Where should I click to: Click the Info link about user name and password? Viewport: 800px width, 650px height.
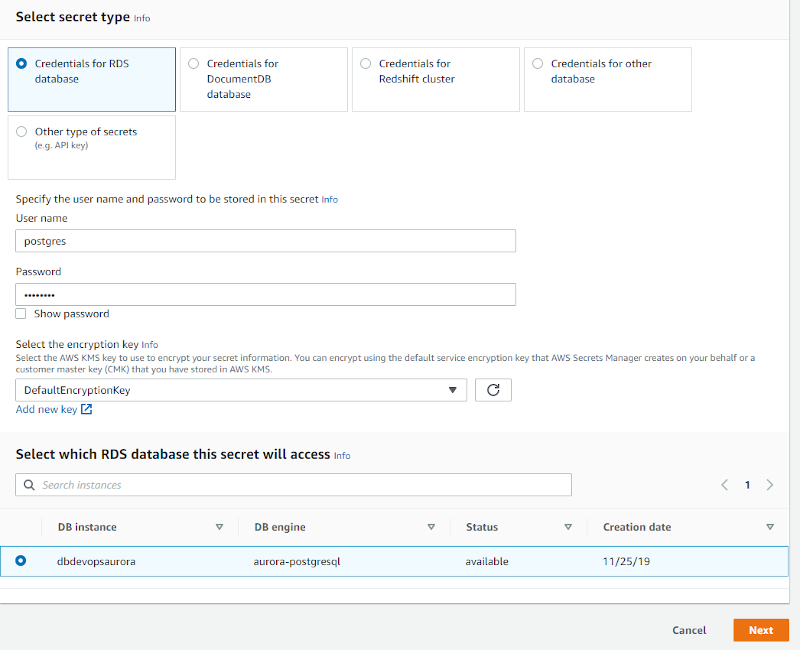coord(329,199)
